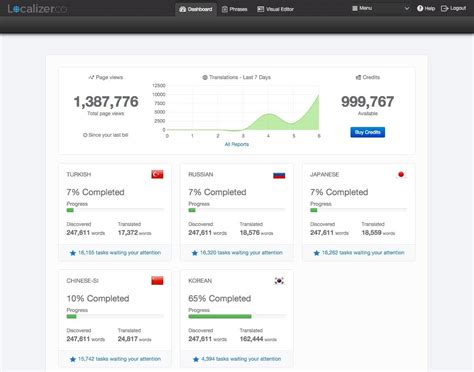The height and width of the screenshot is (372, 474).
Task: Click the Credits icon
Action: pos(358,77)
